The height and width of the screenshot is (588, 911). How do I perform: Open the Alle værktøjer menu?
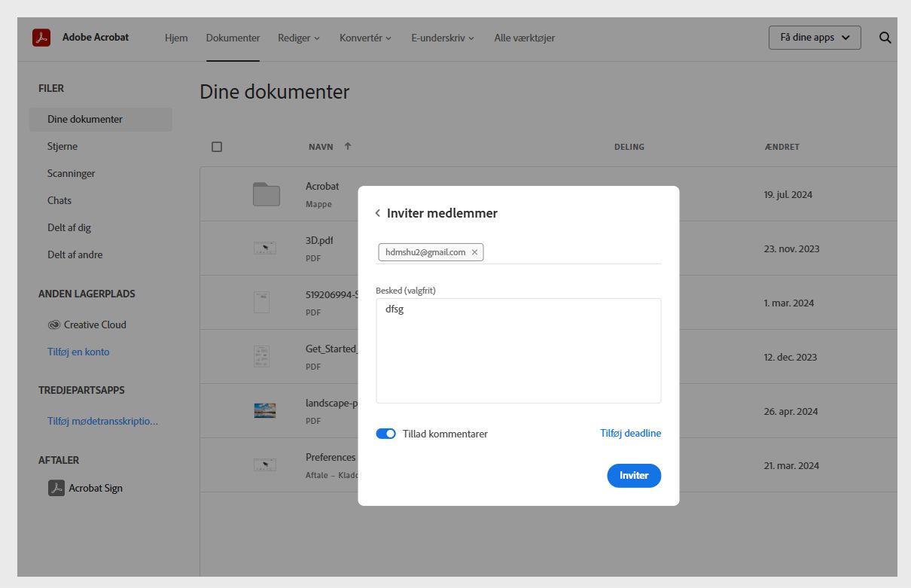coord(524,37)
